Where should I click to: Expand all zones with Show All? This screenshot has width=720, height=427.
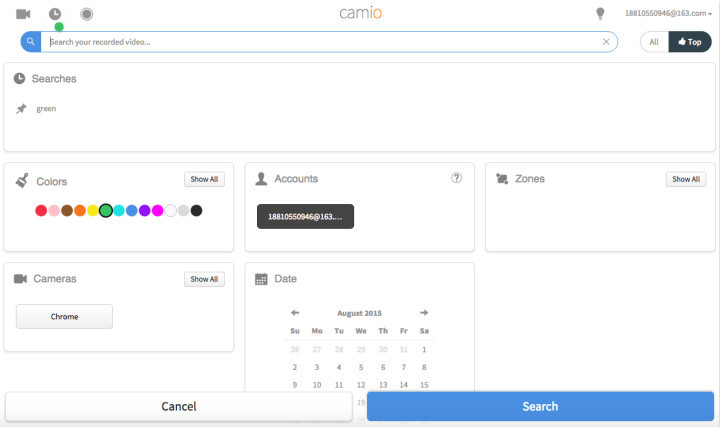pos(686,179)
